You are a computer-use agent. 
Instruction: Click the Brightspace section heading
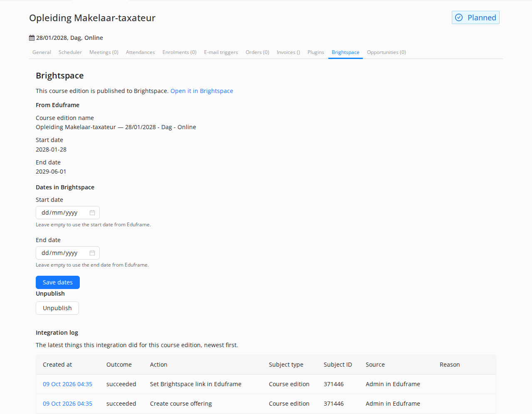[x=60, y=76]
